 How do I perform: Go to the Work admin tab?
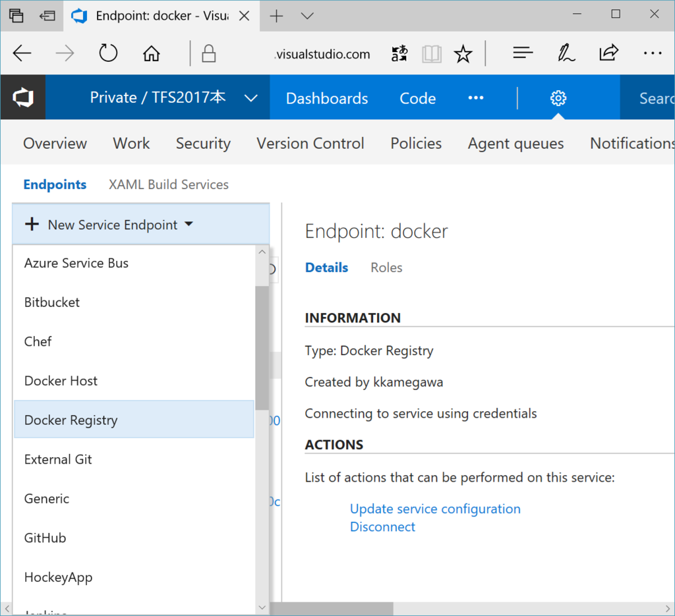[131, 143]
